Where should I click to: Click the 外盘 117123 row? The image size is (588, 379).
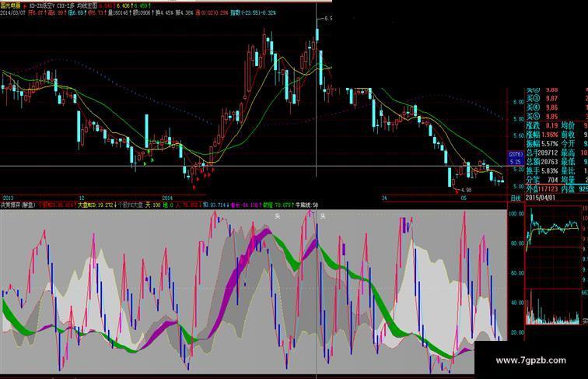pyautogui.click(x=542, y=189)
